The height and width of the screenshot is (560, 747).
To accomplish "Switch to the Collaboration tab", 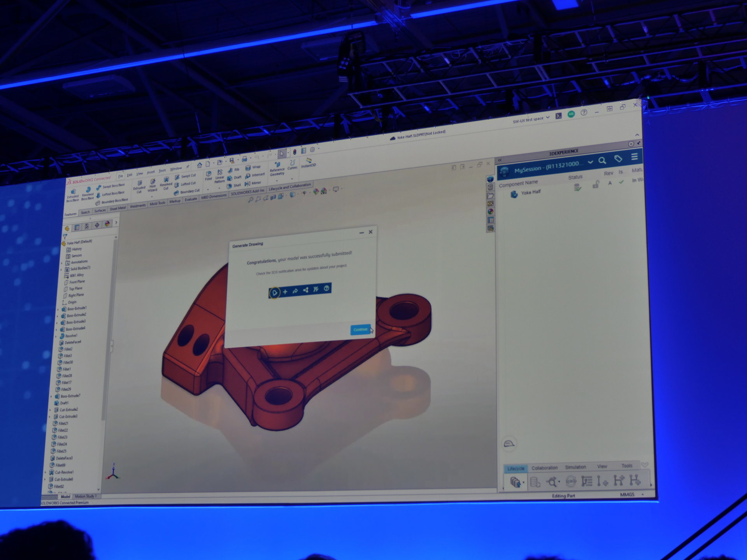I will (x=544, y=468).
